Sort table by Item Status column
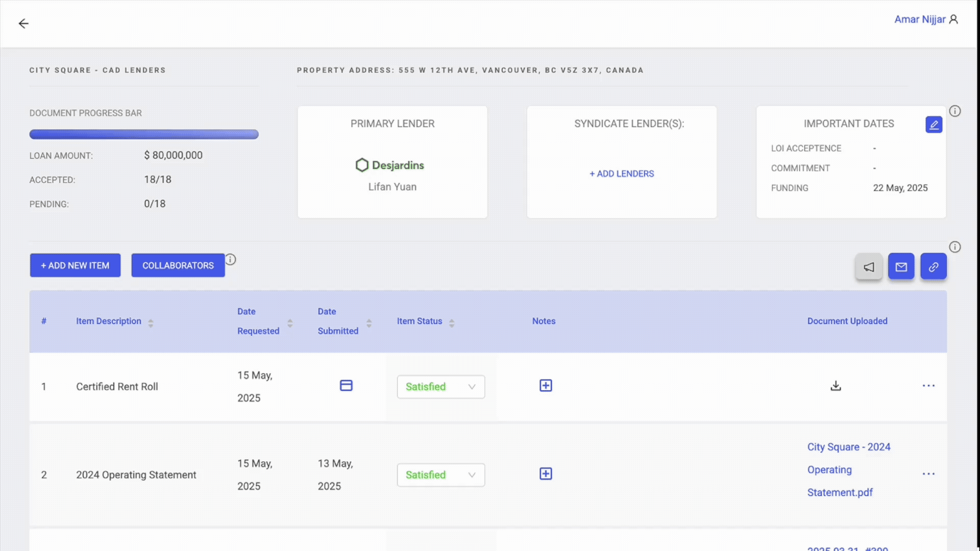Viewport: 980px width, 551px height. (451, 322)
